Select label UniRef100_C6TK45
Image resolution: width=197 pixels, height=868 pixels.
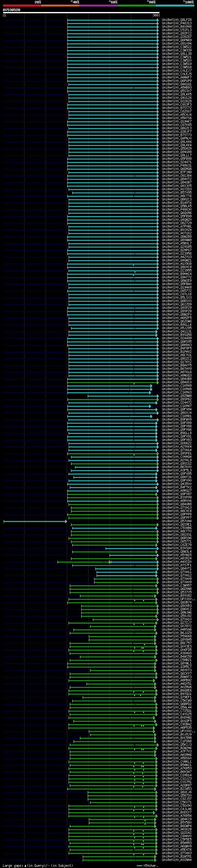coord(177,125)
